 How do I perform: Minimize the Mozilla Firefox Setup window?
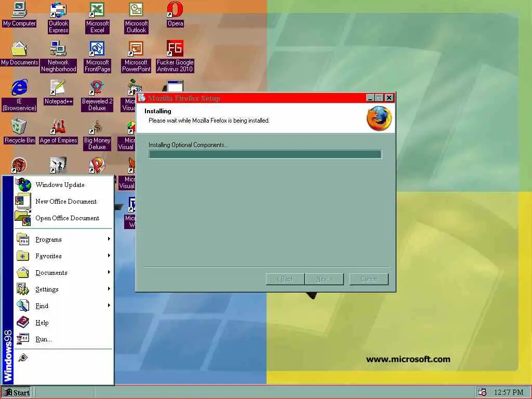point(370,98)
